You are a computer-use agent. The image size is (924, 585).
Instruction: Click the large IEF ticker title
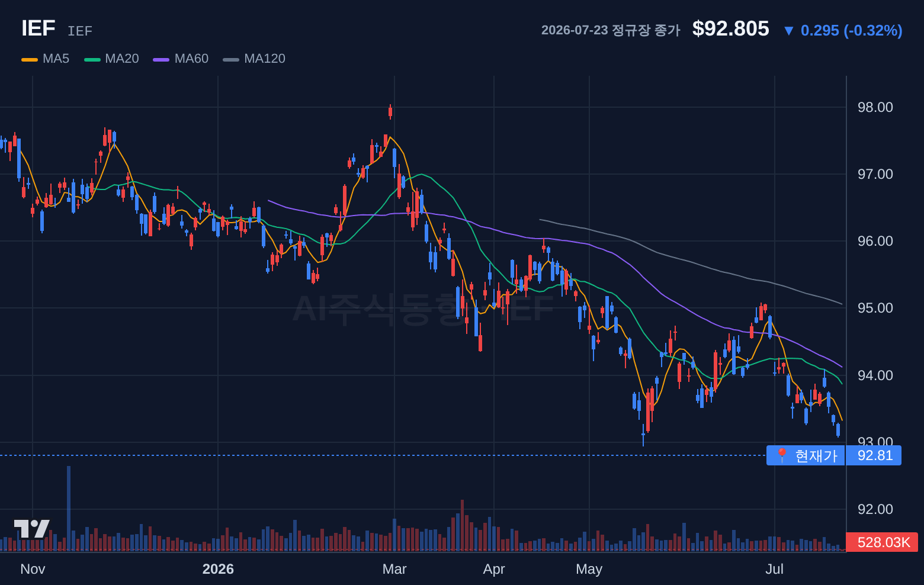(38, 28)
